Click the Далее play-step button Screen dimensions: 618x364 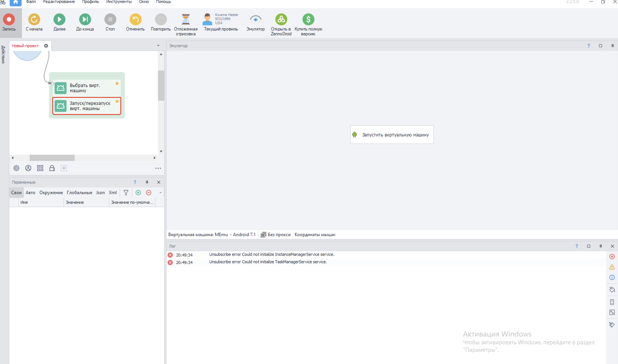(x=59, y=19)
